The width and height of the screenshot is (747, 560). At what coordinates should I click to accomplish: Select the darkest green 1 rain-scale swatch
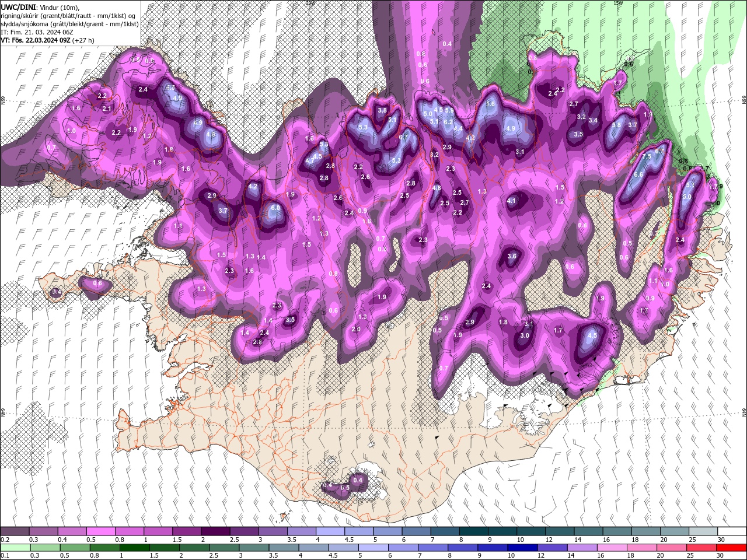pyautogui.click(x=134, y=548)
